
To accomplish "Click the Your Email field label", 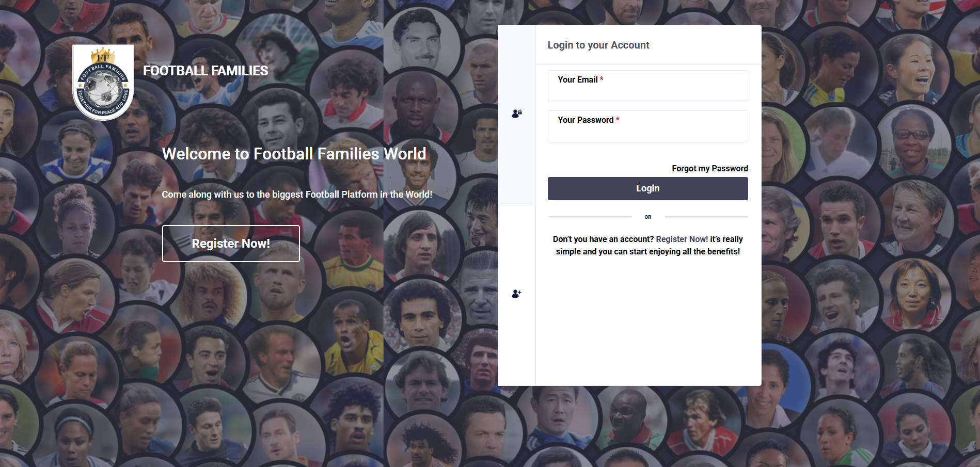I will (577, 80).
